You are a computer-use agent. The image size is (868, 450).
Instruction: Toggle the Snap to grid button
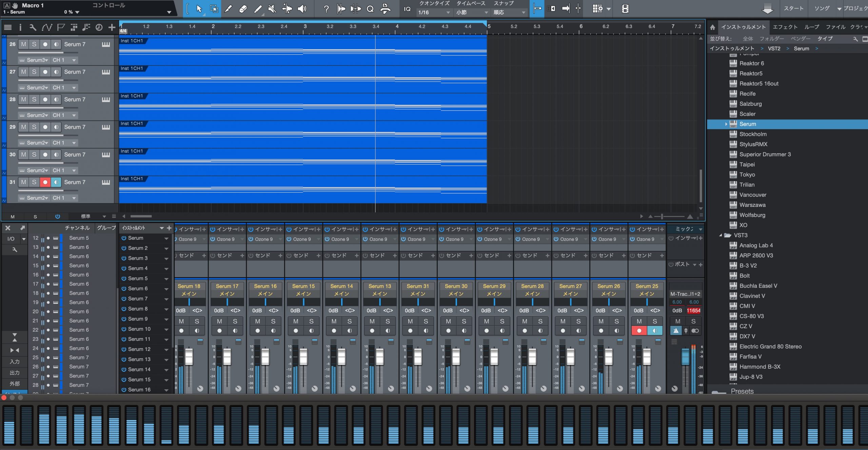click(537, 9)
